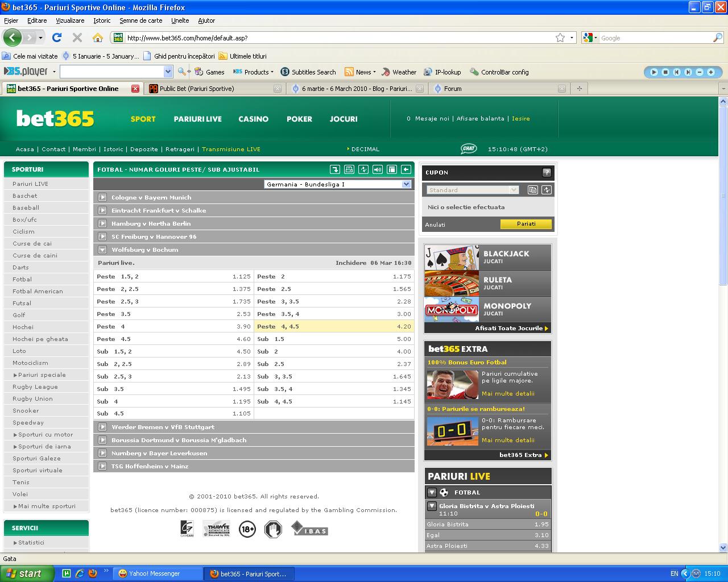Viewport: 728px width, 582px height.
Task: Click the Windows start button
Action: pos(27,573)
